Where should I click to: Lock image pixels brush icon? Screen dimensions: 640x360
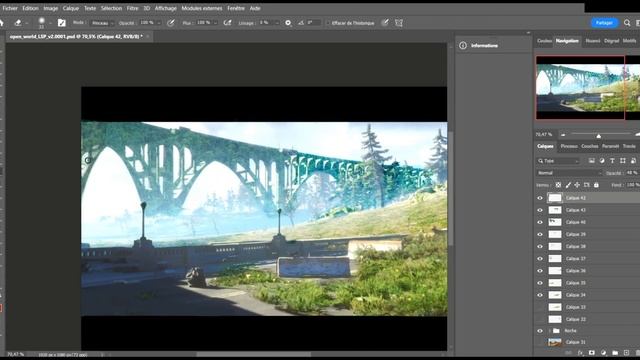568,185
